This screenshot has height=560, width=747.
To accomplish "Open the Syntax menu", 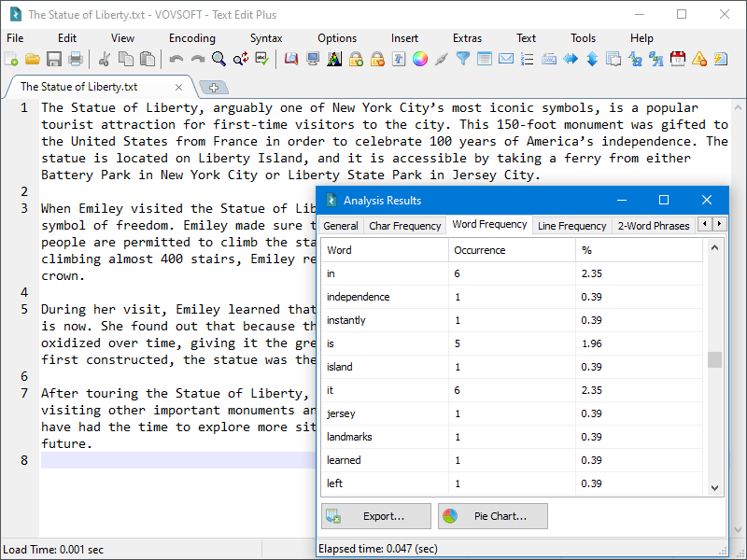I will (x=266, y=38).
